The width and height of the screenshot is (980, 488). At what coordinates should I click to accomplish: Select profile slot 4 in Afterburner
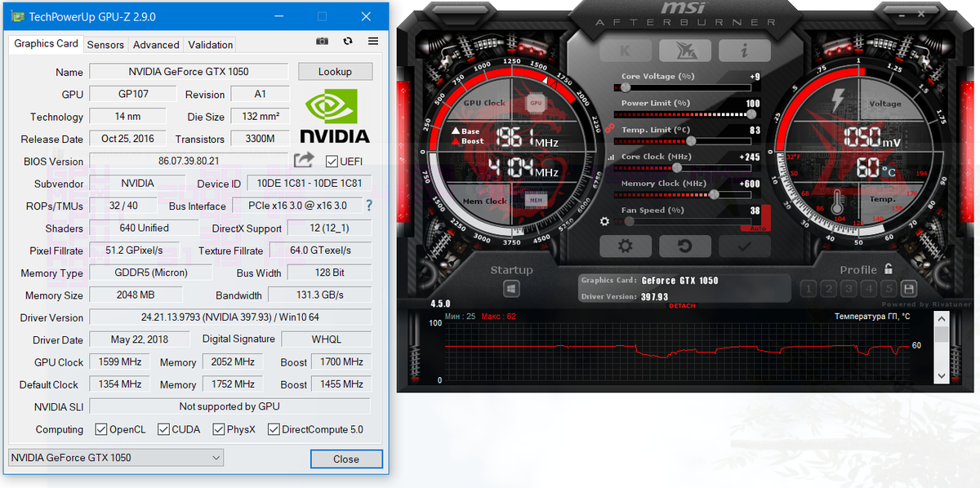click(869, 289)
